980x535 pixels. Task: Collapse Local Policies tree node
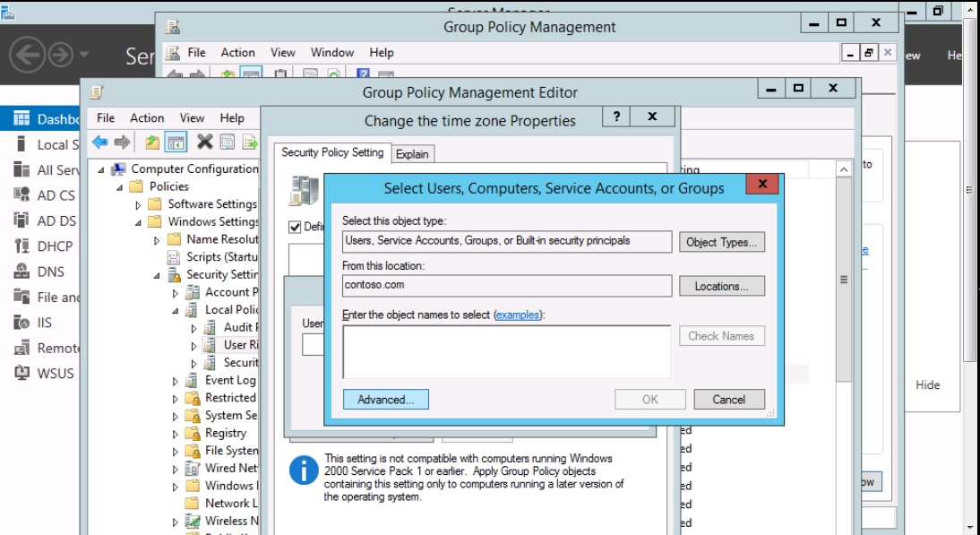coord(176,311)
